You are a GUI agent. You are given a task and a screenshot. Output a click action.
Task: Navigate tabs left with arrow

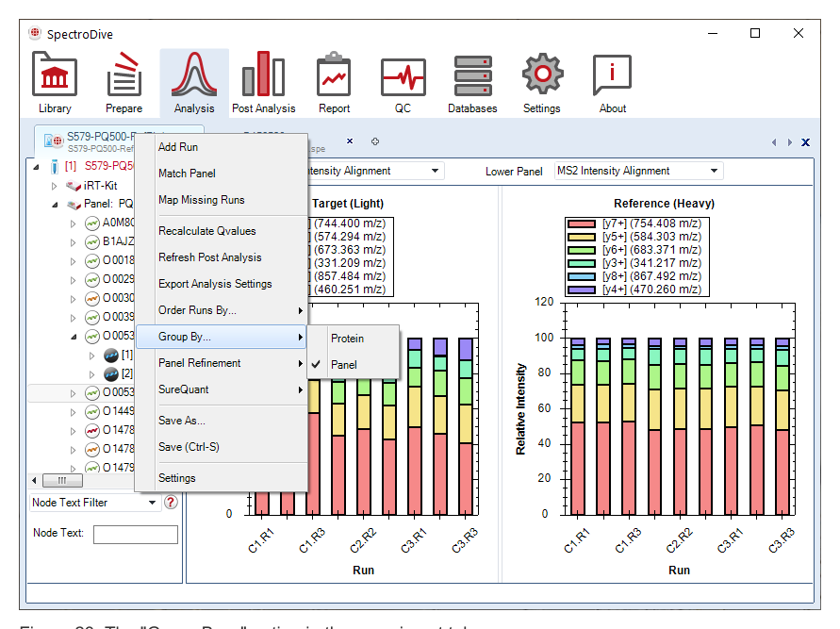tap(774, 142)
